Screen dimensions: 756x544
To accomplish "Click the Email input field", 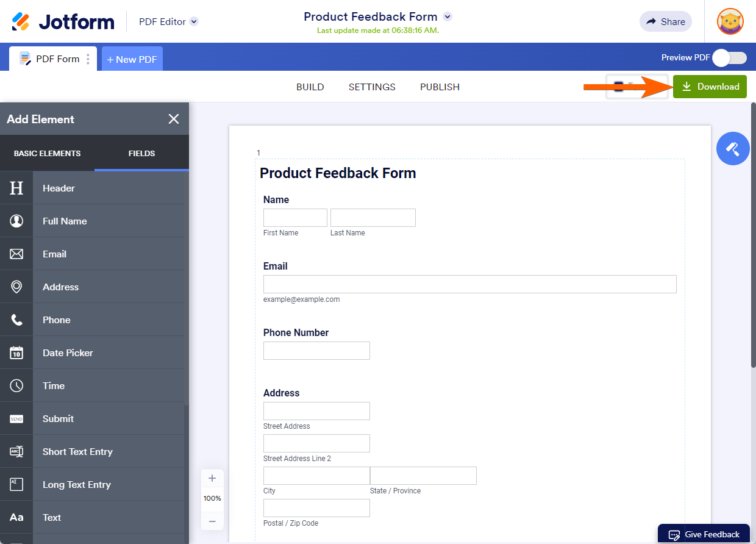I will pyautogui.click(x=469, y=284).
